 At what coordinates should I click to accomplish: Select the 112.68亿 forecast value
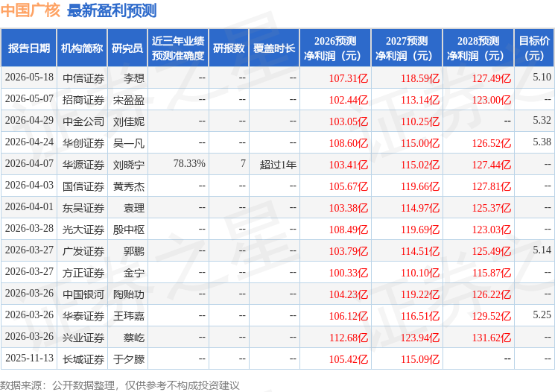click(349, 338)
